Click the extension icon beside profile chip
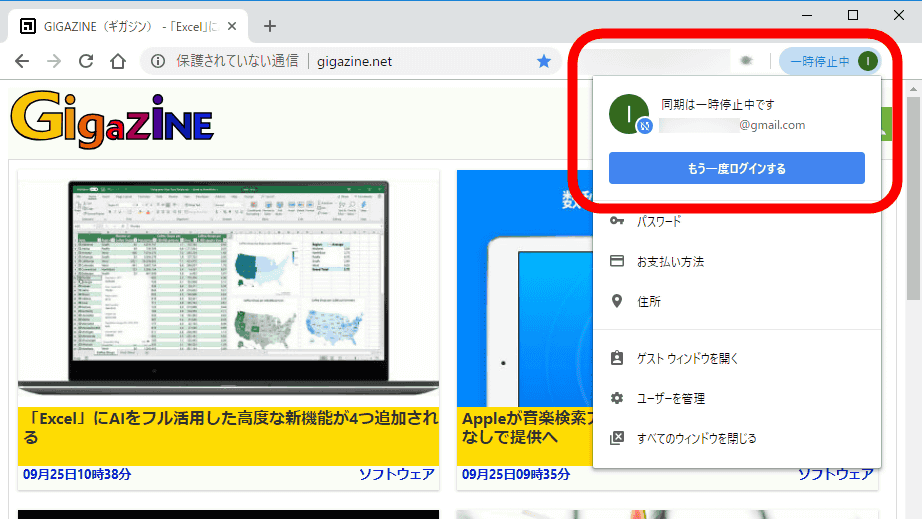 pyautogui.click(x=745, y=62)
